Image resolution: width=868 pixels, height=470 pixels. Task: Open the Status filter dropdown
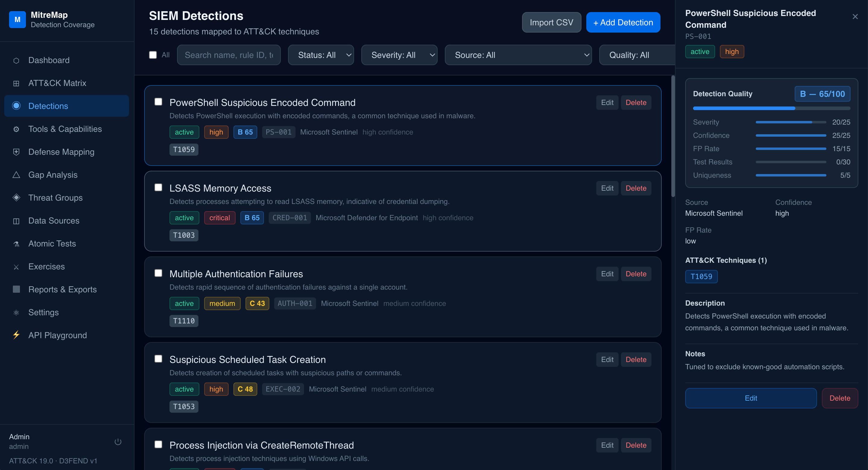pos(321,55)
